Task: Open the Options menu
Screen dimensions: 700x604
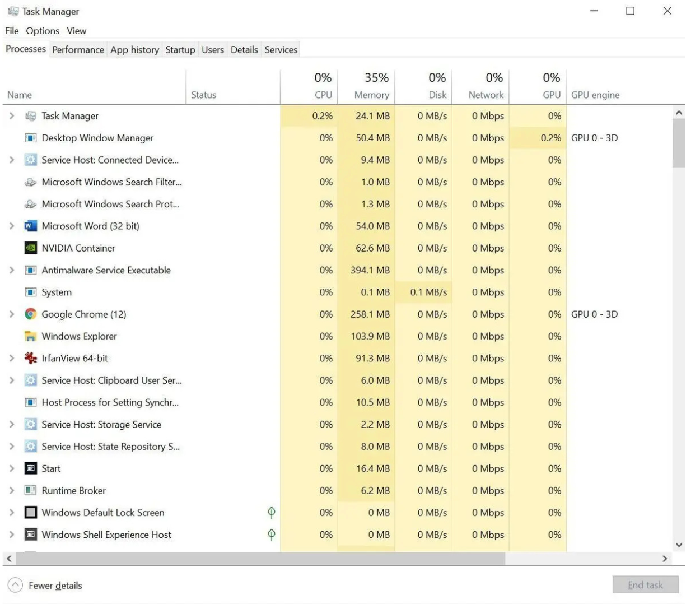Action: click(43, 31)
